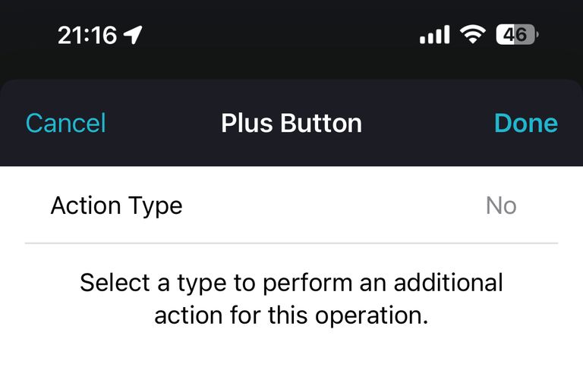This screenshot has height=392, width=583.
Task: Tap the Plus Button header title
Action: (x=291, y=123)
